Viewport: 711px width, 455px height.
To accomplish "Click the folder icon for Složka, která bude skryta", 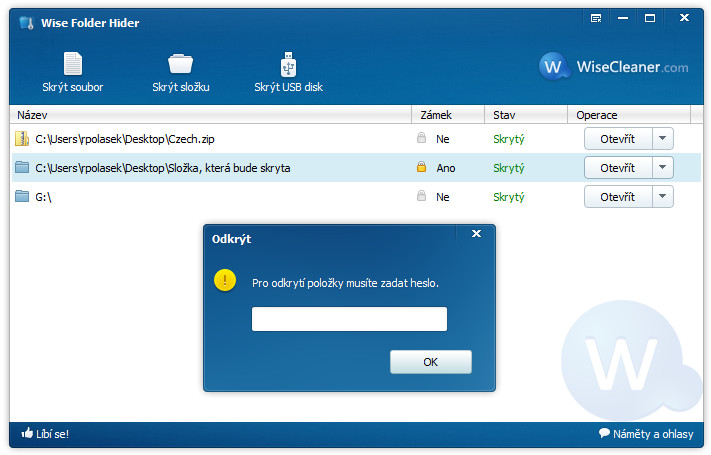I will (22, 167).
